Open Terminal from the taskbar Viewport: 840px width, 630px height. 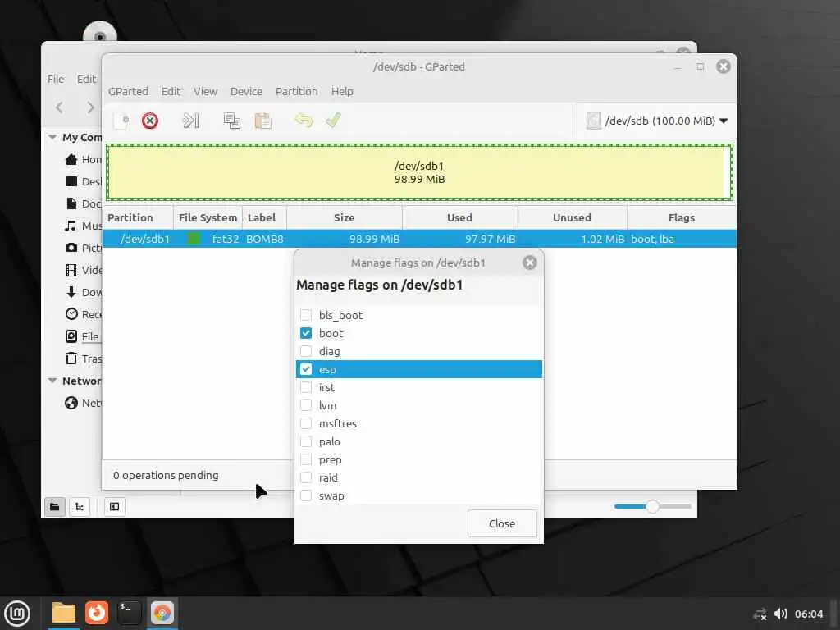click(129, 613)
